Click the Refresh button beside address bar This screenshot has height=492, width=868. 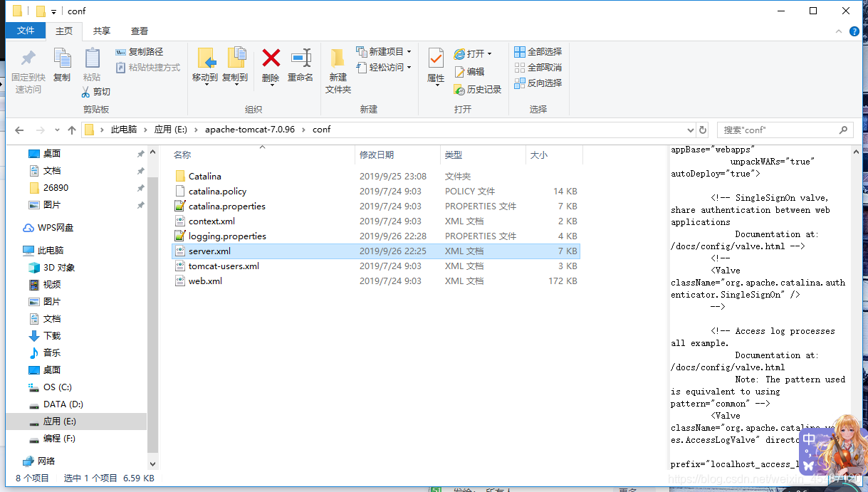point(703,130)
